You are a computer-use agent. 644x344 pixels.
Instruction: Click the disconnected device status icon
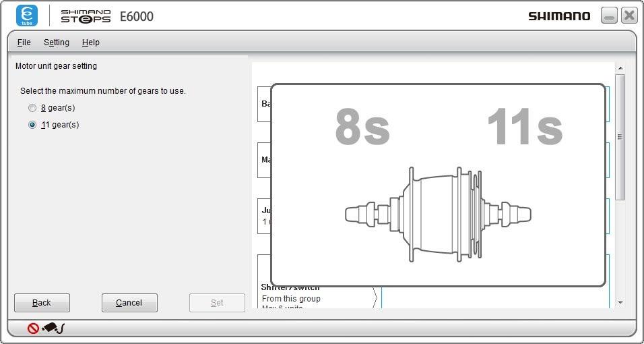(x=46, y=328)
